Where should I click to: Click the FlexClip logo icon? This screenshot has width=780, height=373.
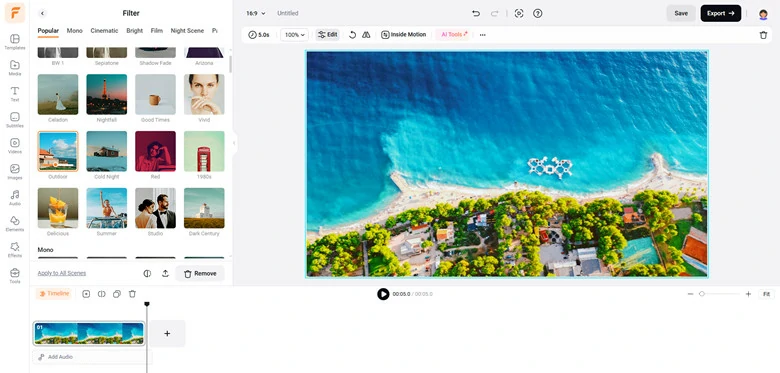pos(15,13)
